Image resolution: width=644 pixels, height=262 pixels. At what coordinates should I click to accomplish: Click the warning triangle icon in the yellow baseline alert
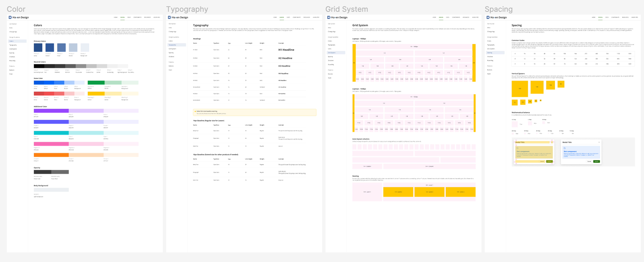(195, 111)
